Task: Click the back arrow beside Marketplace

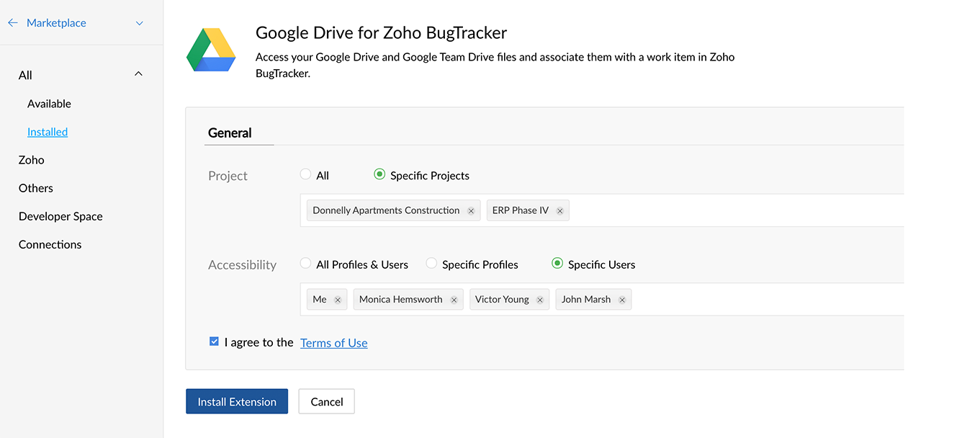Action: (12, 23)
